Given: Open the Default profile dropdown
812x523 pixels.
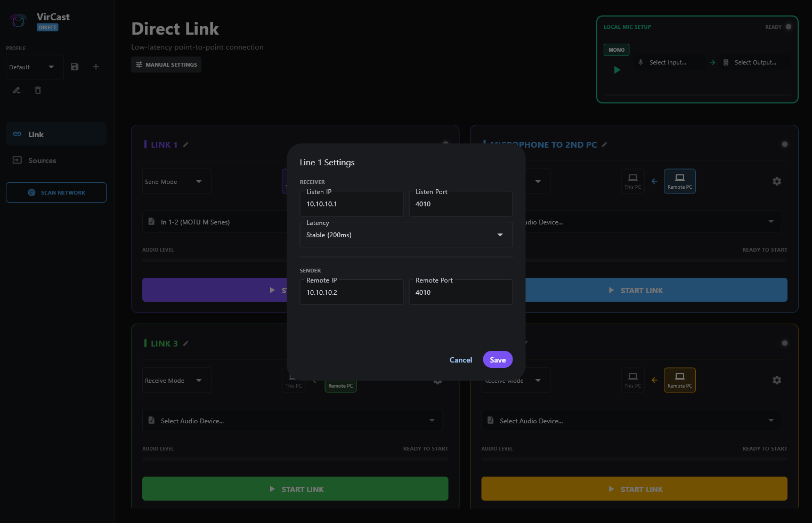Looking at the screenshot, I should click(x=32, y=67).
